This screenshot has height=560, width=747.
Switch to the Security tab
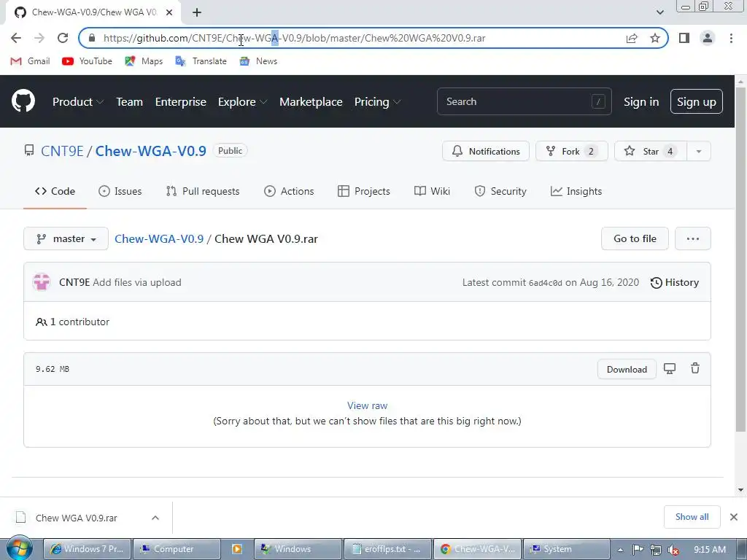(x=500, y=191)
